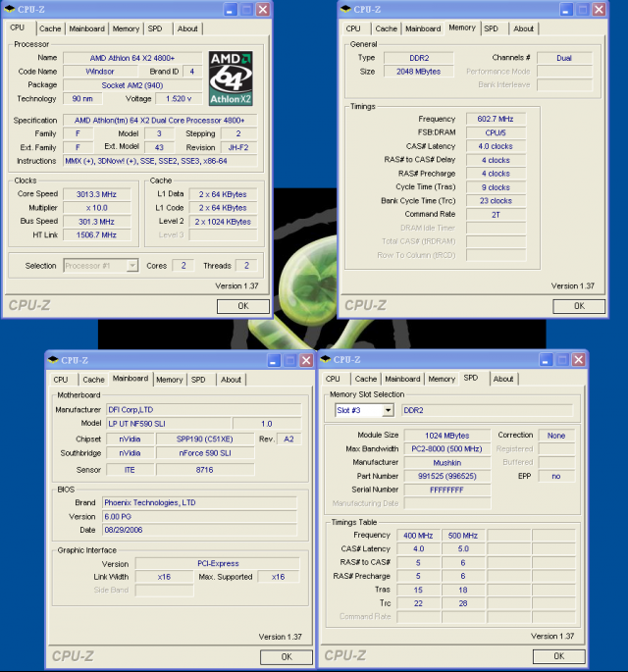
Task: Open the Slot #3 memory slot dropdown
Action: [388, 410]
